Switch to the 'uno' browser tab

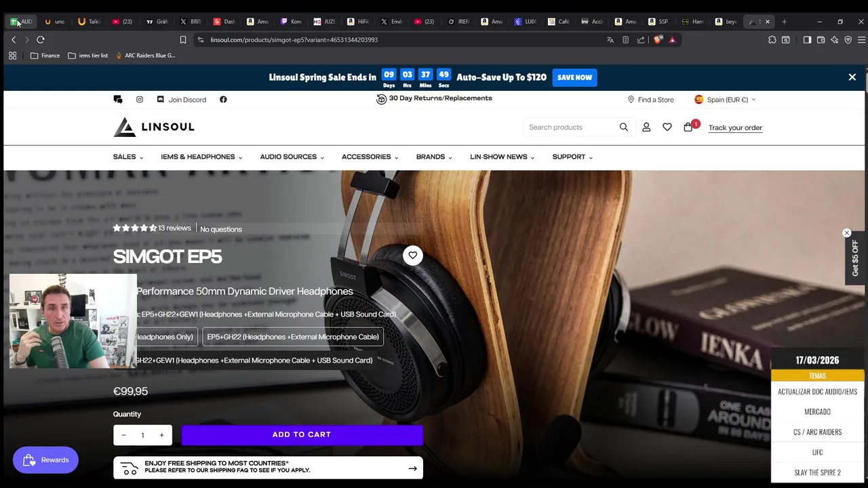(x=54, y=22)
